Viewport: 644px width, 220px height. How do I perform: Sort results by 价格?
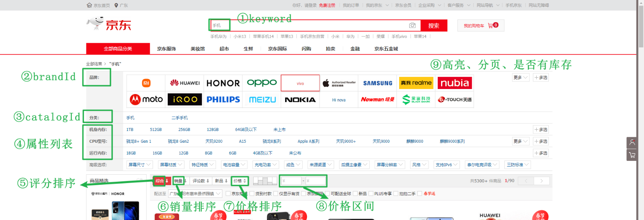(240, 181)
